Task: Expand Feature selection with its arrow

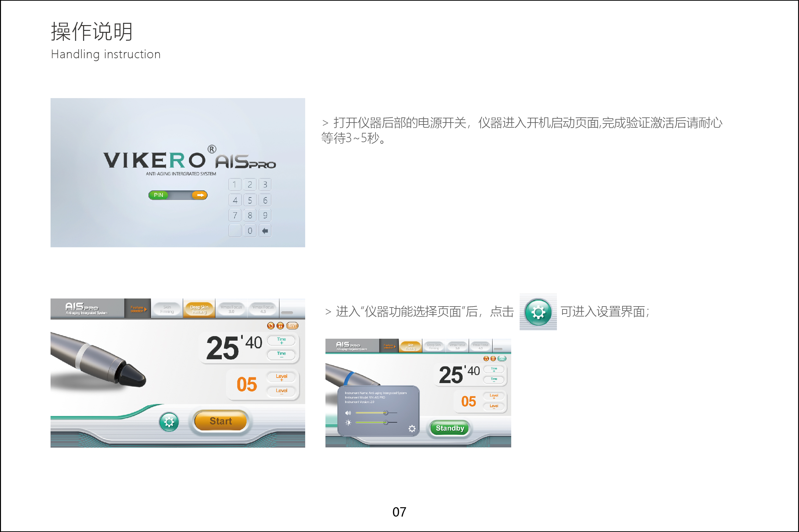Action: (146, 309)
